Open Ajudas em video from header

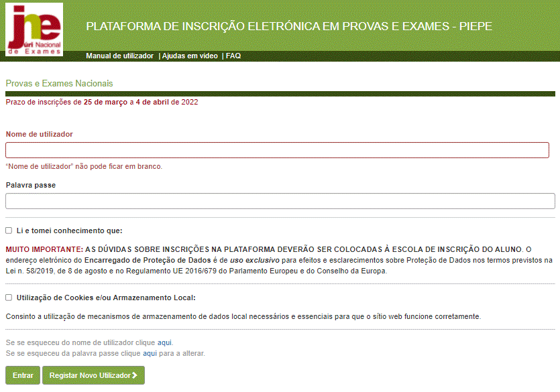tap(190, 56)
